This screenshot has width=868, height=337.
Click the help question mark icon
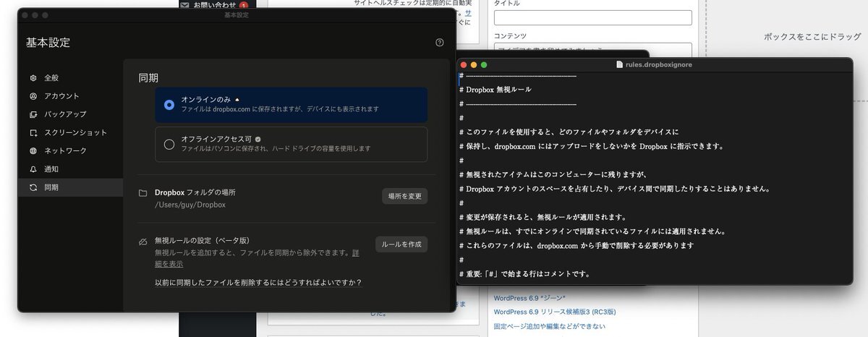(x=439, y=43)
